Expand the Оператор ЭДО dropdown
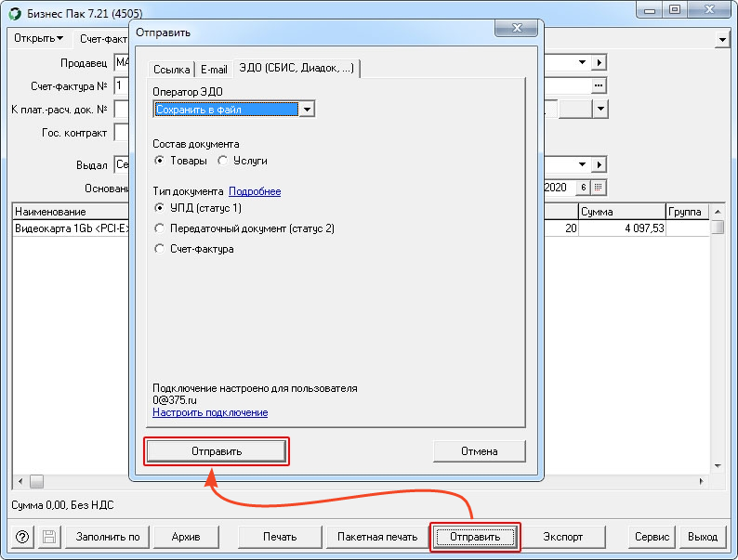This screenshot has width=738, height=560. tap(307, 110)
